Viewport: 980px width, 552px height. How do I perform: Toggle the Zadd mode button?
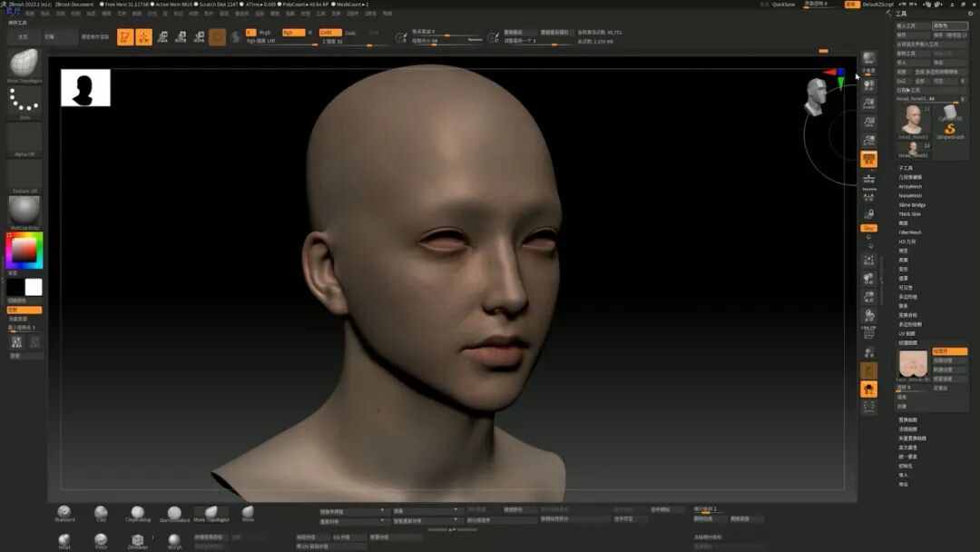pos(330,33)
